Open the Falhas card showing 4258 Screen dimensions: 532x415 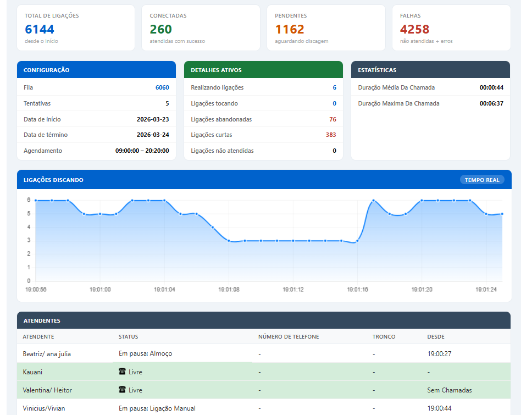coord(451,28)
